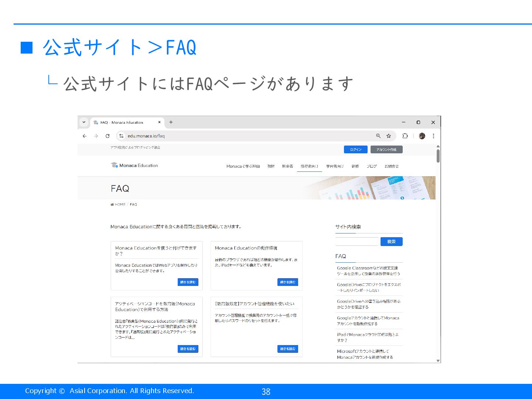Open the browser extensions puzzle icon

pyautogui.click(x=405, y=136)
